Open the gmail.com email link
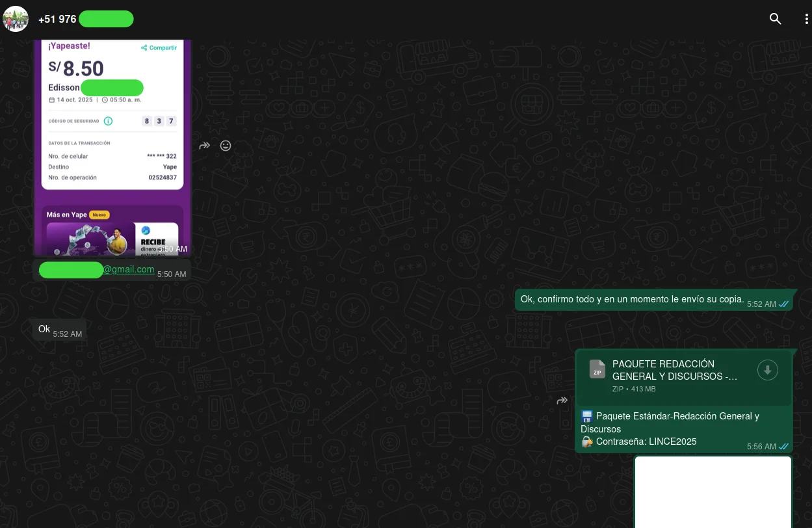The width and height of the screenshot is (812, 528). 128,269
